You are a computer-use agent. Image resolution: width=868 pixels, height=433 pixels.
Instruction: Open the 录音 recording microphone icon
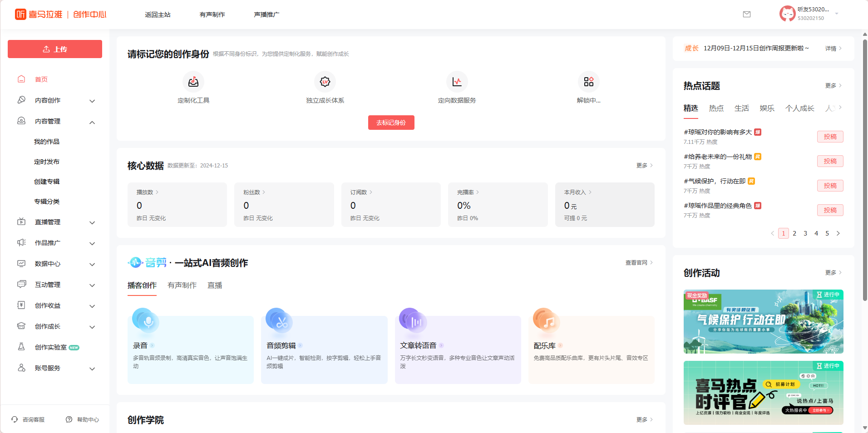pyautogui.click(x=145, y=320)
